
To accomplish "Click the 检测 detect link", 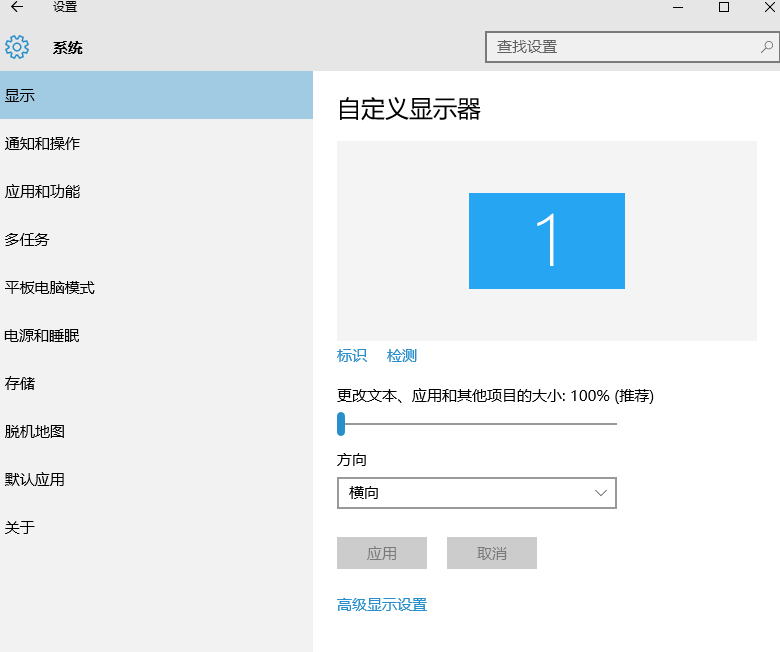I will coord(402,356).
